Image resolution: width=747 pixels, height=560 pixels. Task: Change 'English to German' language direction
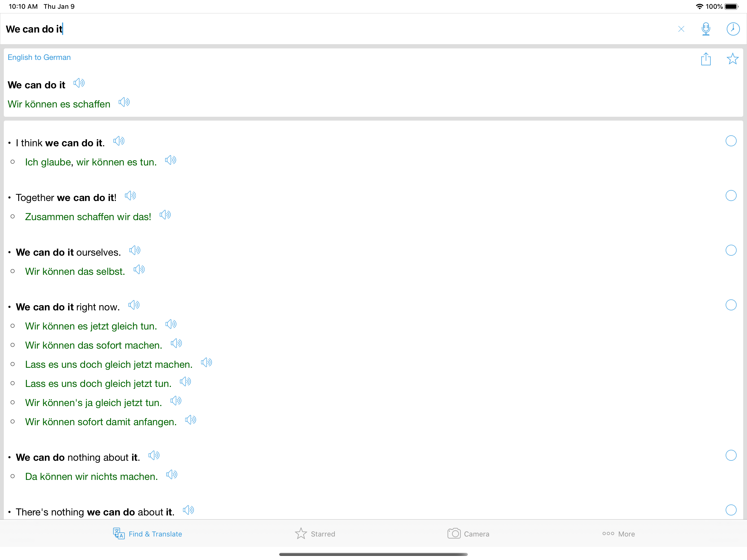pyautogui.click(x=39, y=57)
